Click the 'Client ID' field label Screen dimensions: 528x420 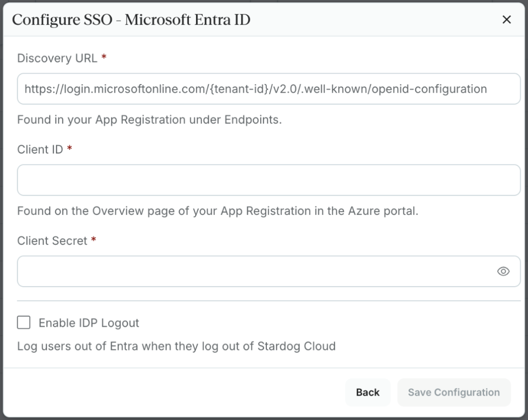pyautogui.click(x=40, y=150)
